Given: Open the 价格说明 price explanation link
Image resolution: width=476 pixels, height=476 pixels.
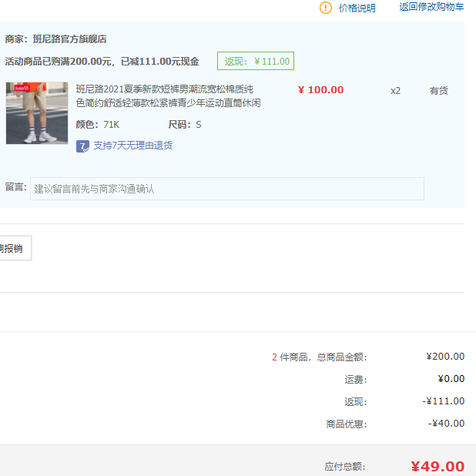Looking at the screenshot, I should [357, 8].
